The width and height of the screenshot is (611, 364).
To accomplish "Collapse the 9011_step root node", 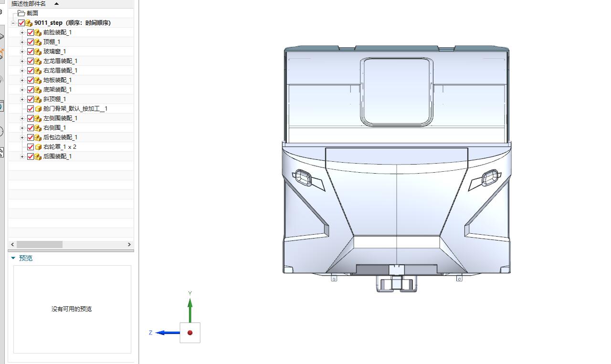I will point(13,23).
